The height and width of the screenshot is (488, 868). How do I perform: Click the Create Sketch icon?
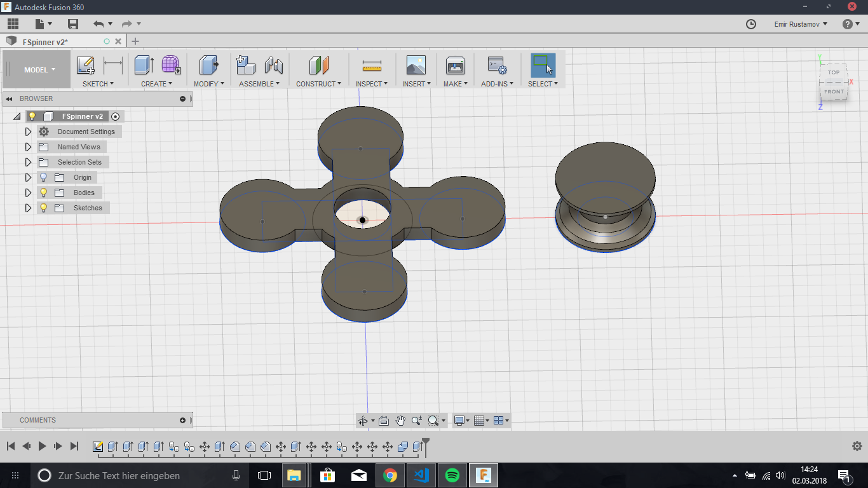coord(85,65)
